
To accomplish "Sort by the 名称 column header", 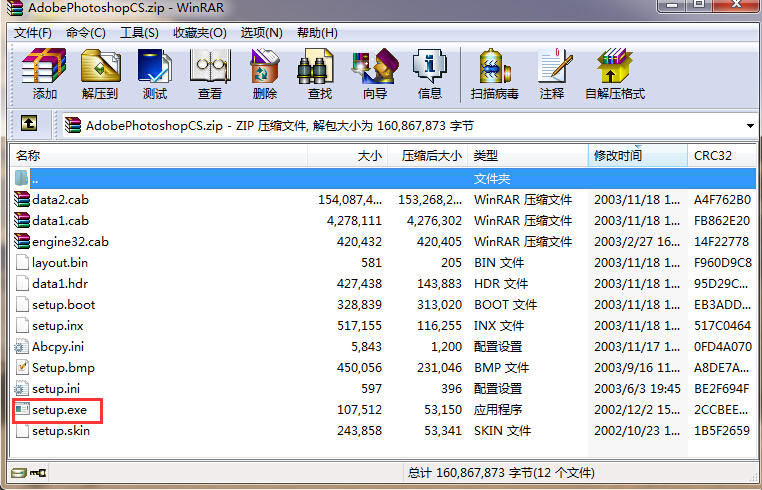I will click(158, 156).
